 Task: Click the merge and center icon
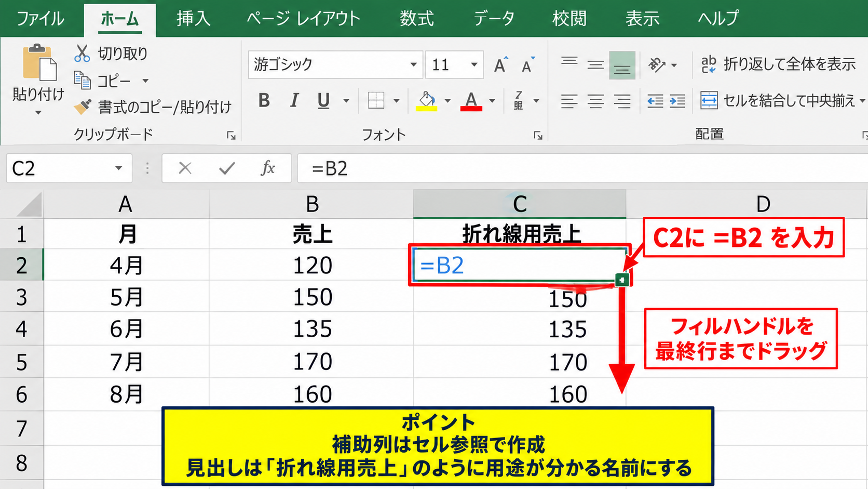tap(709, 100)
